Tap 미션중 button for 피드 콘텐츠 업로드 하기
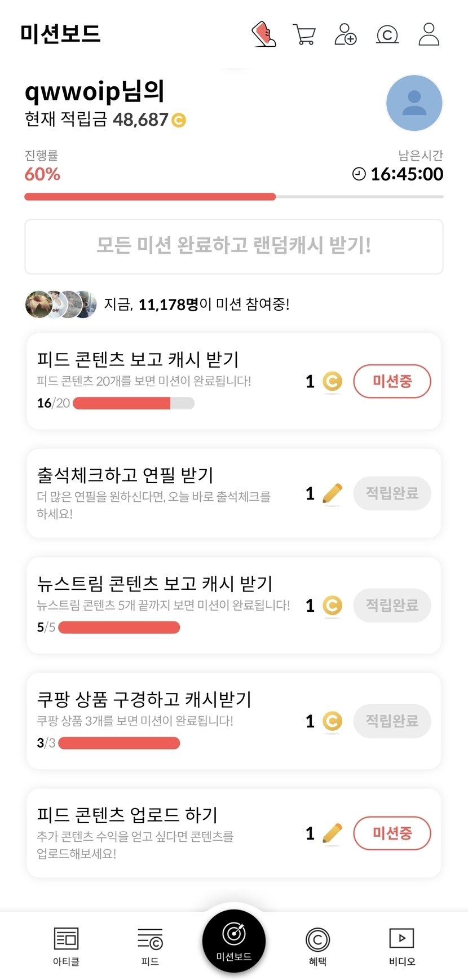468x980 pixels. [x=392, y=833]
